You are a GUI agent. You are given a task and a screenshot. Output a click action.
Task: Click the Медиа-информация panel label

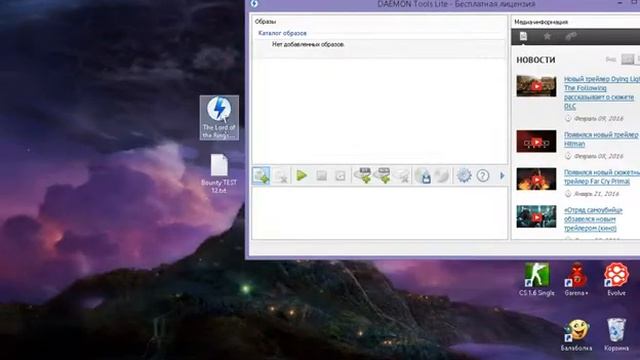pyautogui.click(x=541, y=22)
